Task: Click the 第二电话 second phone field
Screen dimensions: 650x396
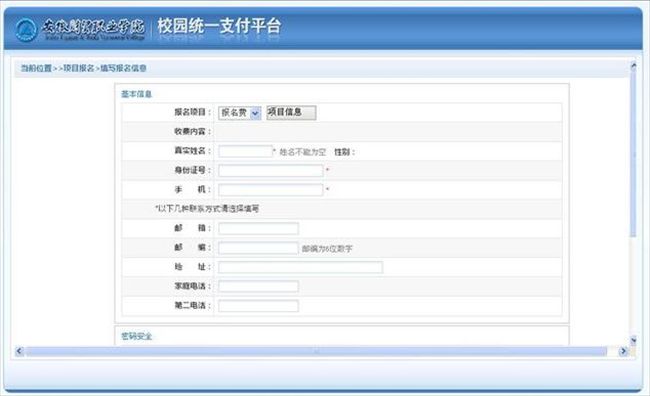Action: [x=258, y=306]
